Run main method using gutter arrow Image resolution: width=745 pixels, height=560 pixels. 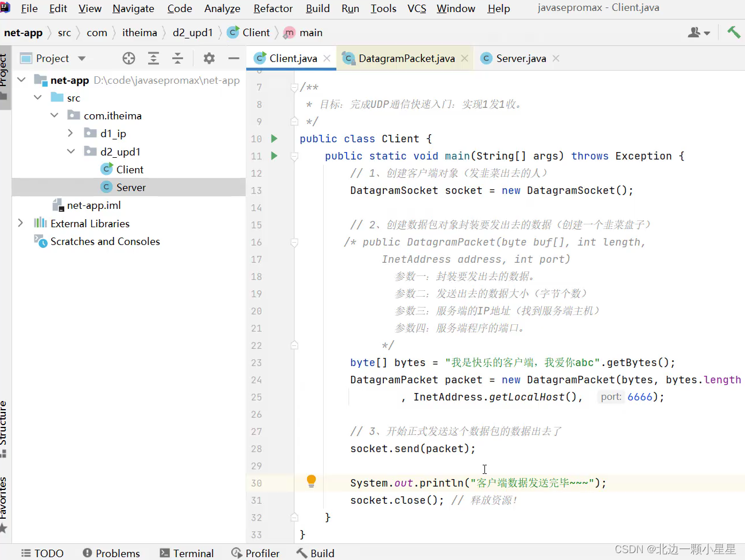pos(274,155)
